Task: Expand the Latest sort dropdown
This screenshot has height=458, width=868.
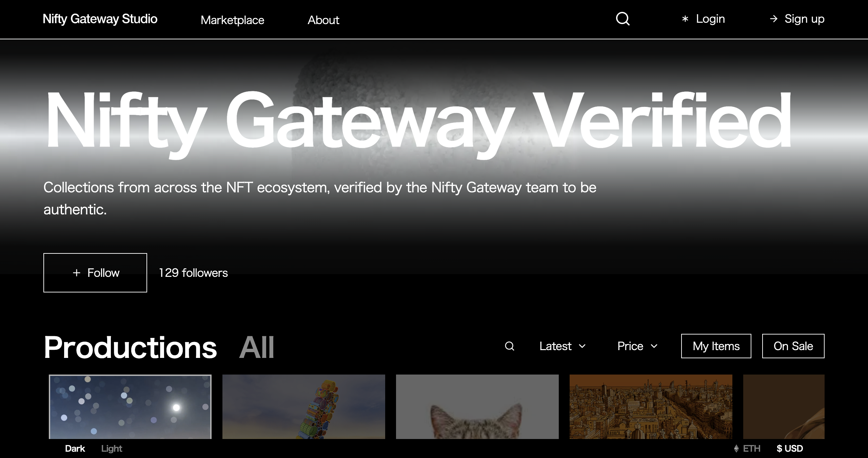Action: (563, 346)
